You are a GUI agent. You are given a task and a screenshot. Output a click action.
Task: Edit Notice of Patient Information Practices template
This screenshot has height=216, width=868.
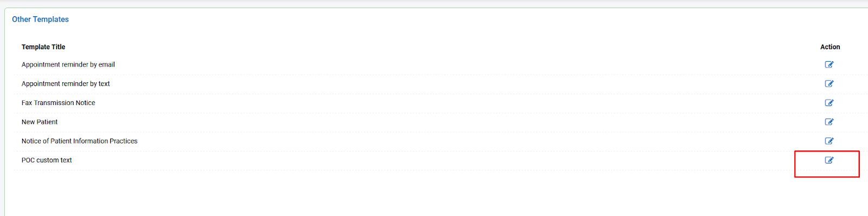829,141
